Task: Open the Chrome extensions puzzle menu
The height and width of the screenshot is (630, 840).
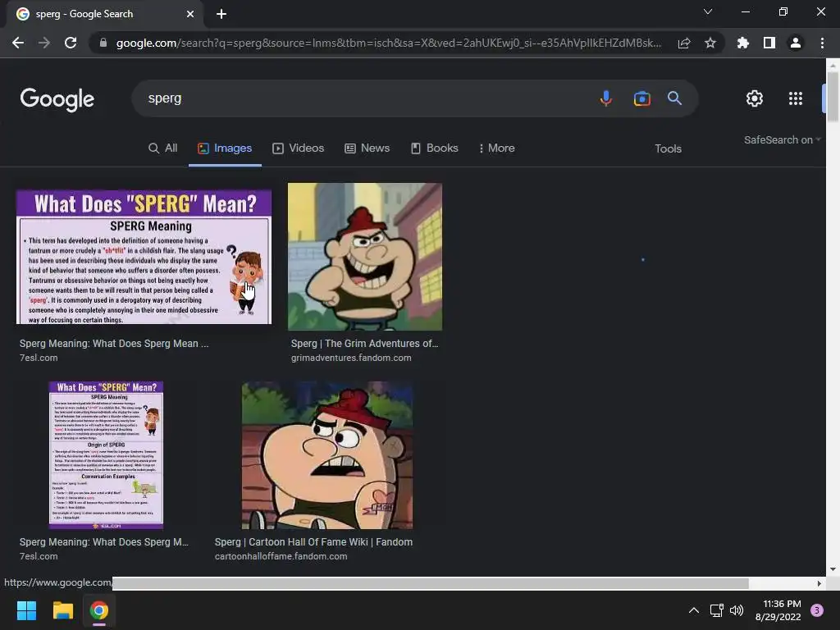Action: tap(743, 43)
